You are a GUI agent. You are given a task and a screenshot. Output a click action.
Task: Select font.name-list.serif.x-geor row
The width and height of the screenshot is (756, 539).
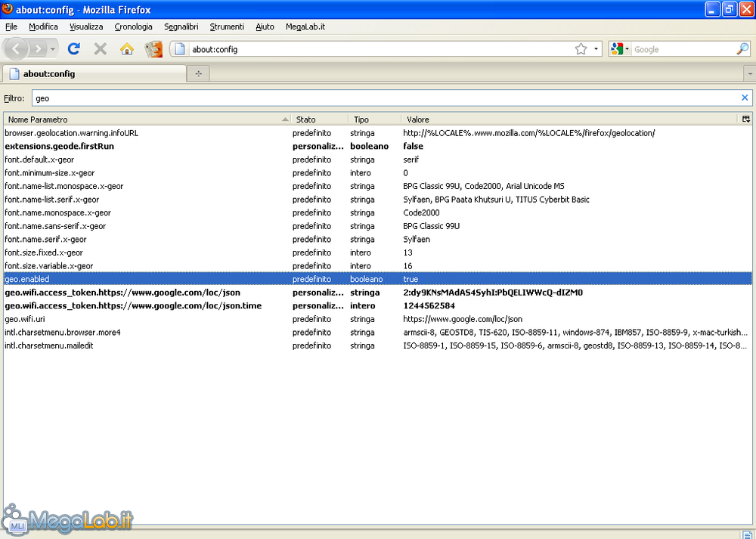(378, 200)
